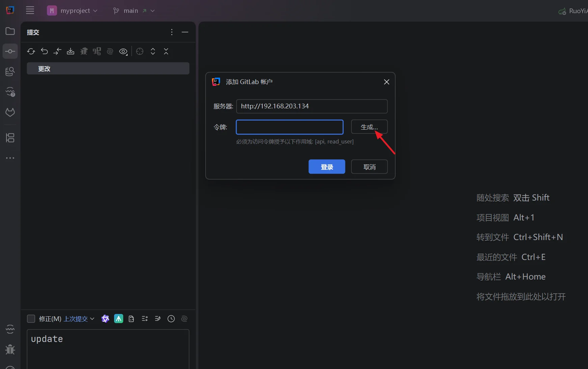The width and height of the screenshot is (588, 369).
Task: Open the waves-with-question-mark sidebar tool
Action: click(x=10, y=92)
